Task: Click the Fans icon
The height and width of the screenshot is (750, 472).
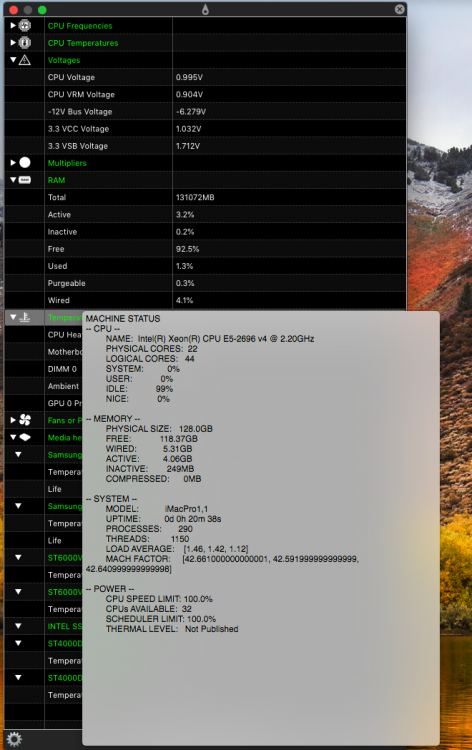Action: pyautogui.click(x=25, y=420)
